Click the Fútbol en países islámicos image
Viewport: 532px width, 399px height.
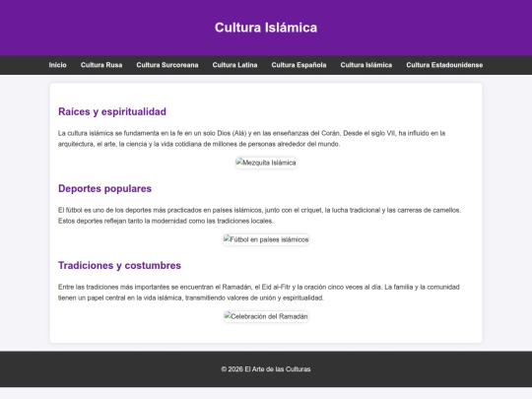[x=266, y=239]
